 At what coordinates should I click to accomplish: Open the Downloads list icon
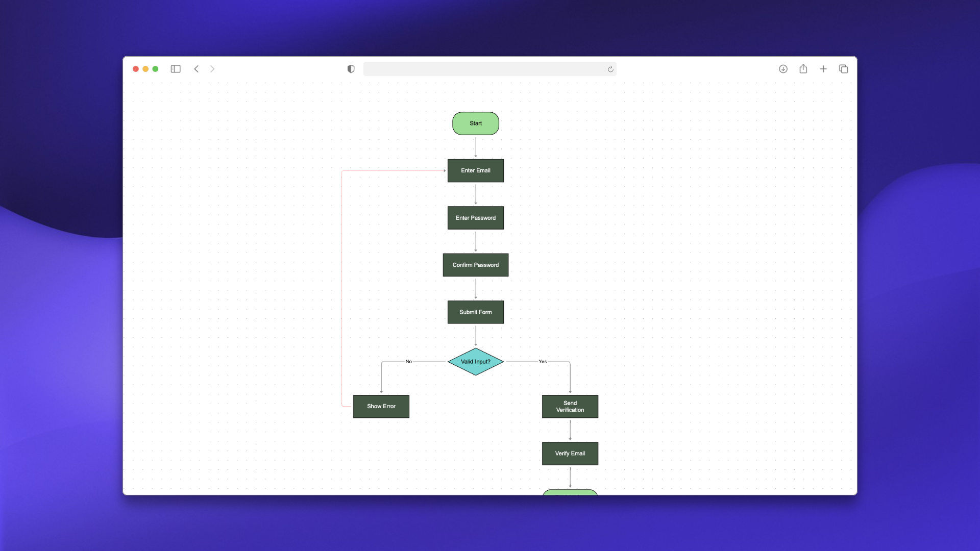[x=783, y=68]
